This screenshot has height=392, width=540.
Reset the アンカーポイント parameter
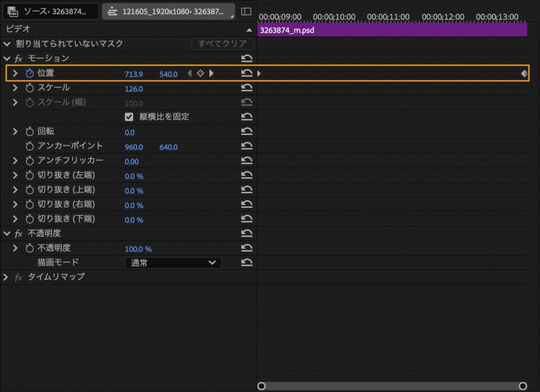246,146
